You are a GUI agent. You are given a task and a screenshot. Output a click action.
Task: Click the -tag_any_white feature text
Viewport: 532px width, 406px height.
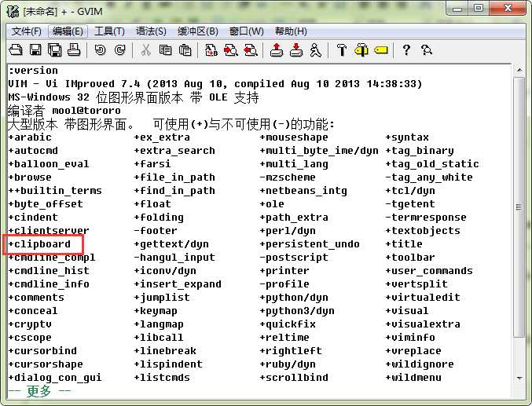pyautogui.click(x=429, y=177)
